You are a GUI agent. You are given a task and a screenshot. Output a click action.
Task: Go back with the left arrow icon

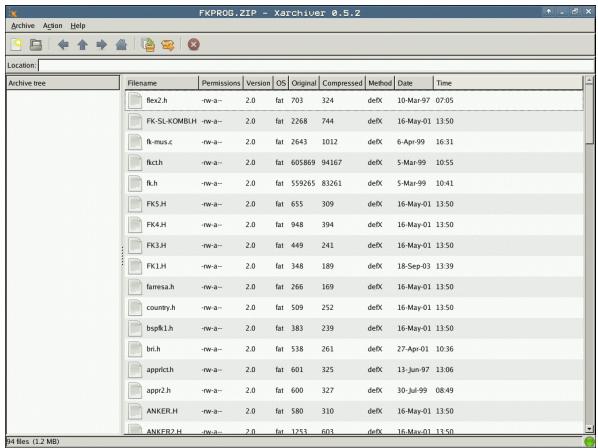click(63, 45)
